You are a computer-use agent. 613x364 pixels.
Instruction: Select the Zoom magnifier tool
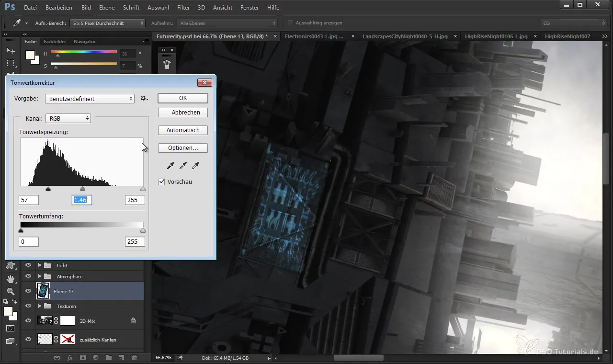tap(10, 291)
